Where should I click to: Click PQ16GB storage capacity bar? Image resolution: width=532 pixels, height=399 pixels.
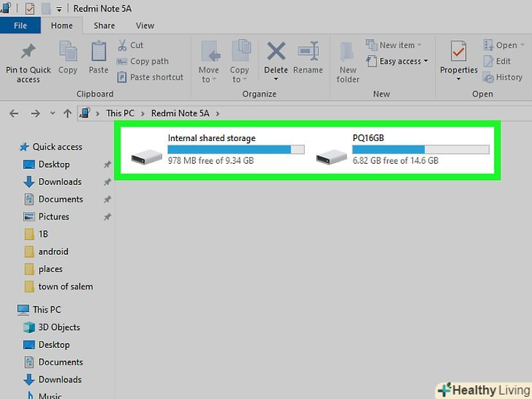pos(421,150)
